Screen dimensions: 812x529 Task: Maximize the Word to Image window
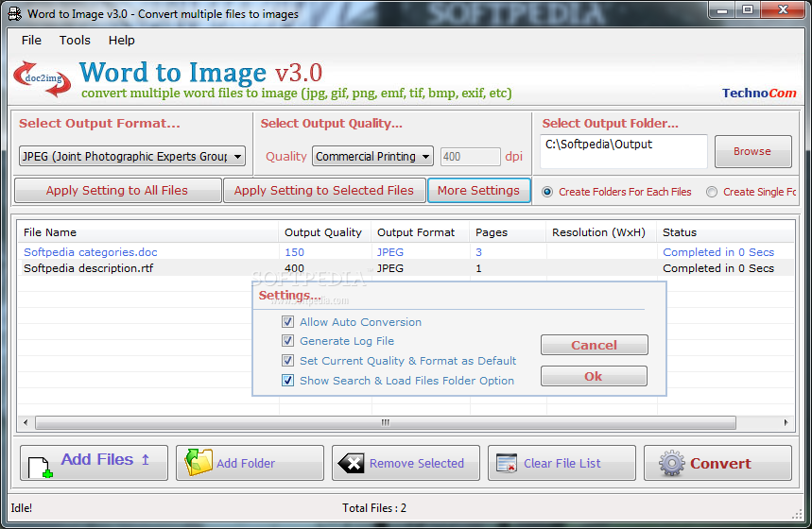pos(748,9)
